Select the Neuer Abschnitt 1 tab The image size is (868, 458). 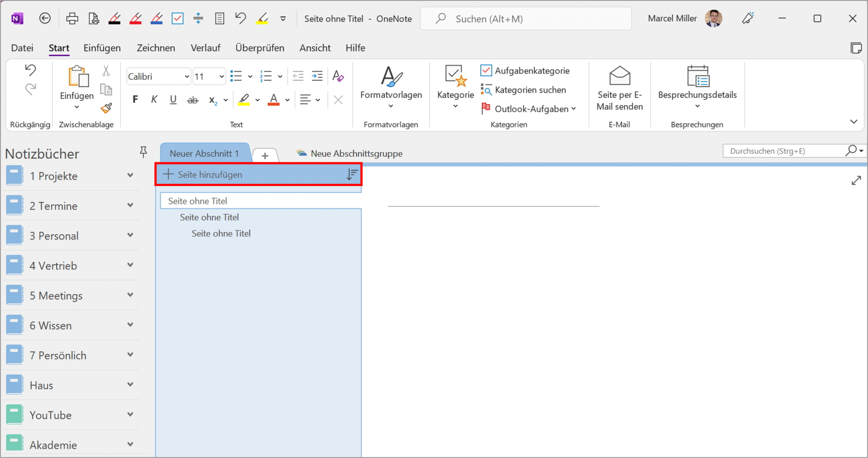pos(205,153)
